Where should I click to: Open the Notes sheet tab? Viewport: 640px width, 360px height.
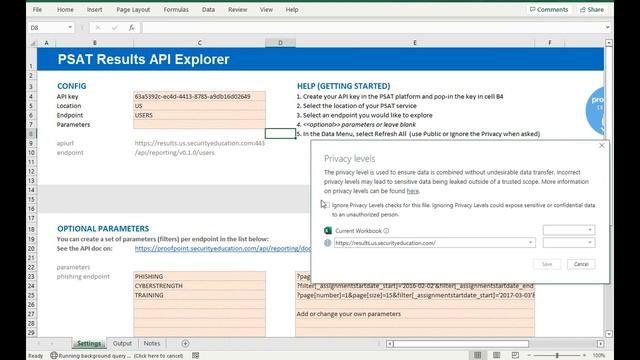[x=152, y=343]
